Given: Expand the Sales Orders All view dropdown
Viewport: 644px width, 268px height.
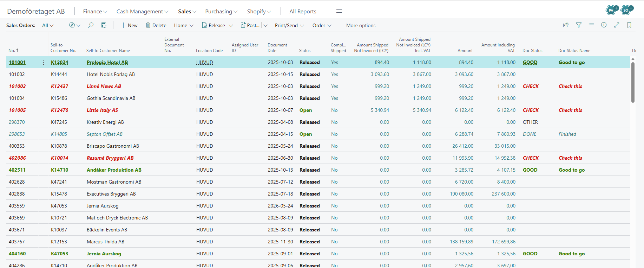Looking at the screenshot, I should click(x=48, y=25).
